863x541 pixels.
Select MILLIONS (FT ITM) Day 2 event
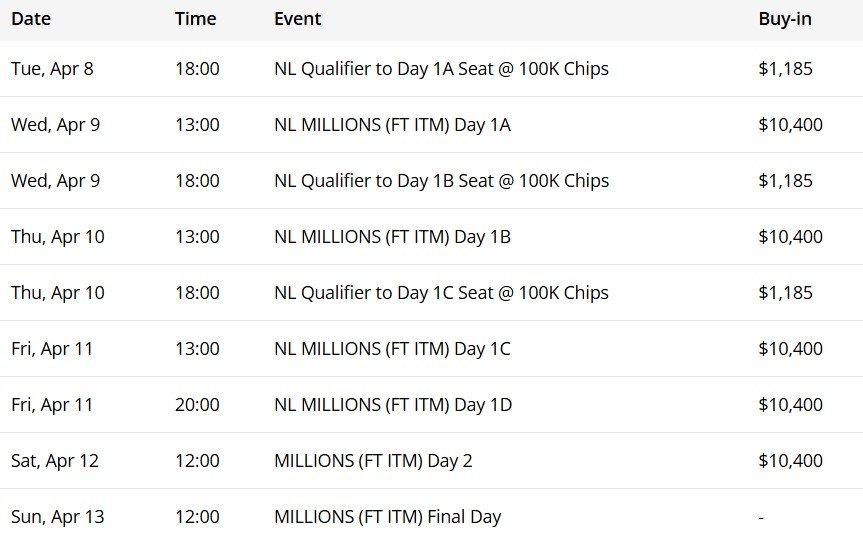[x=373, y=461]
